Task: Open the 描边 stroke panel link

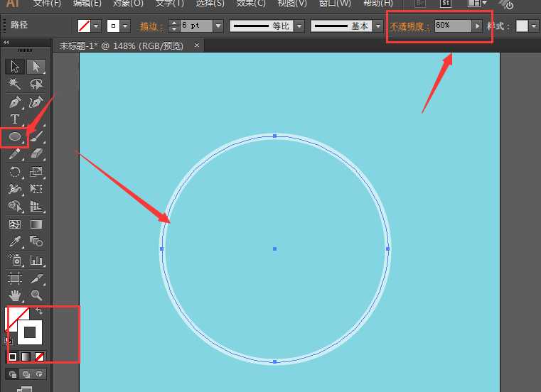Action: 151,26
